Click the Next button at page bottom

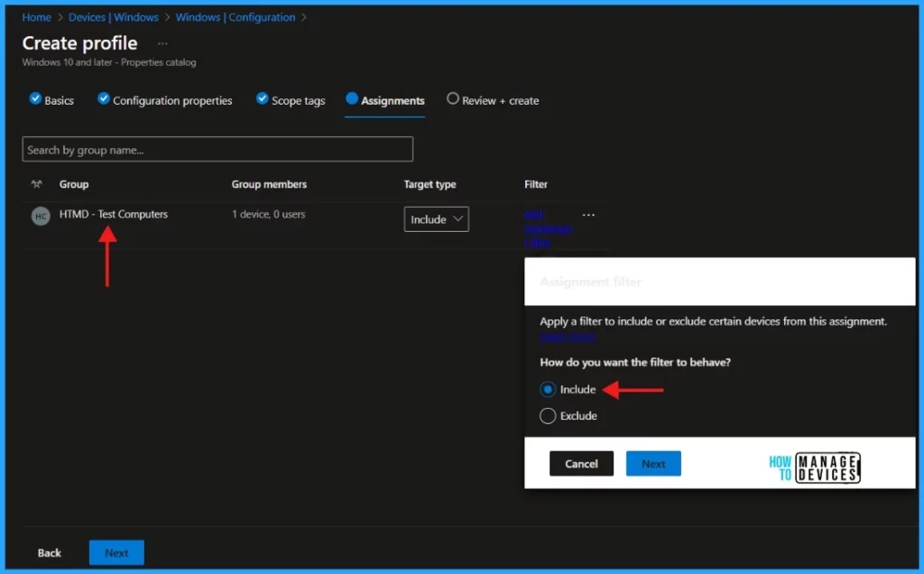click(x=116, y=552)
